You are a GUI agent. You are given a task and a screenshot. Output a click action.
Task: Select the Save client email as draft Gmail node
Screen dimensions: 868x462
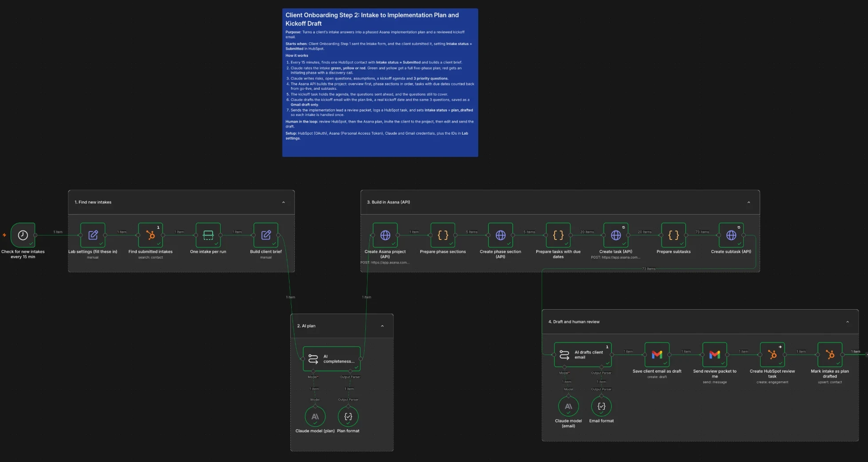657,354
